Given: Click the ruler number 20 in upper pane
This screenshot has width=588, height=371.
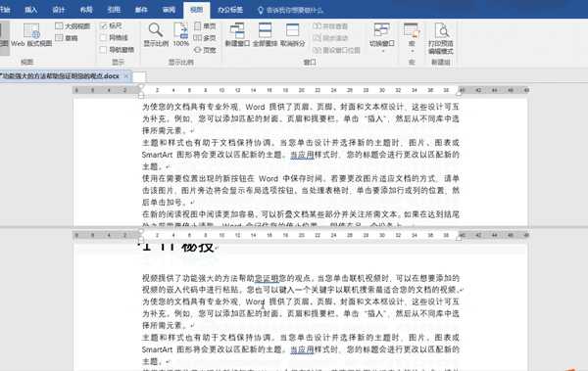Looking at the screenshot, I should 302,90.
